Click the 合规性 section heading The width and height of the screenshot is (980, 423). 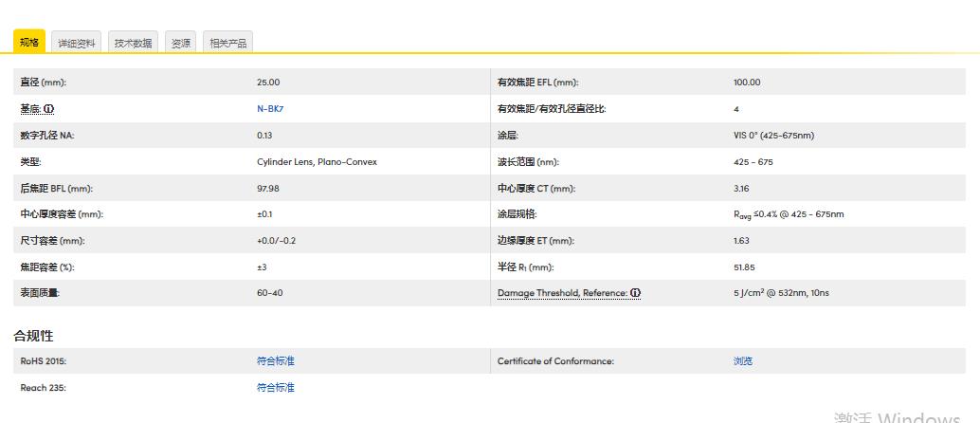pyautogui.click(x=33, y=336)
